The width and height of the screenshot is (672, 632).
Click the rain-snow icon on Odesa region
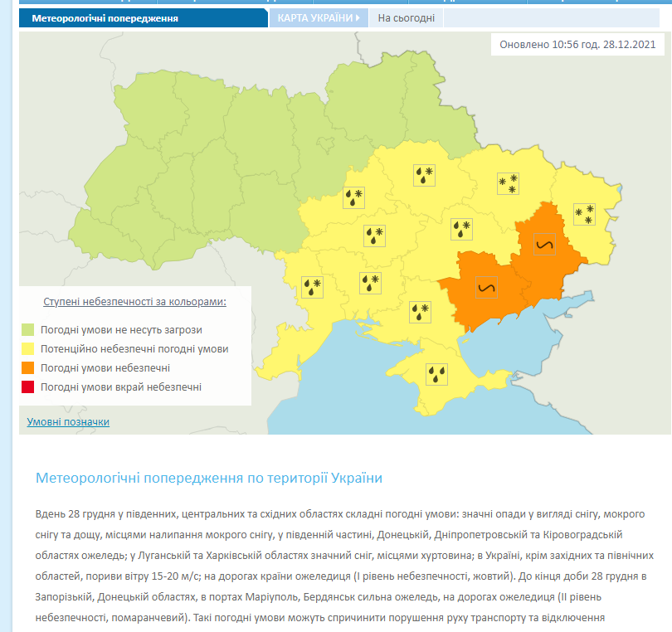coord(312,286)
